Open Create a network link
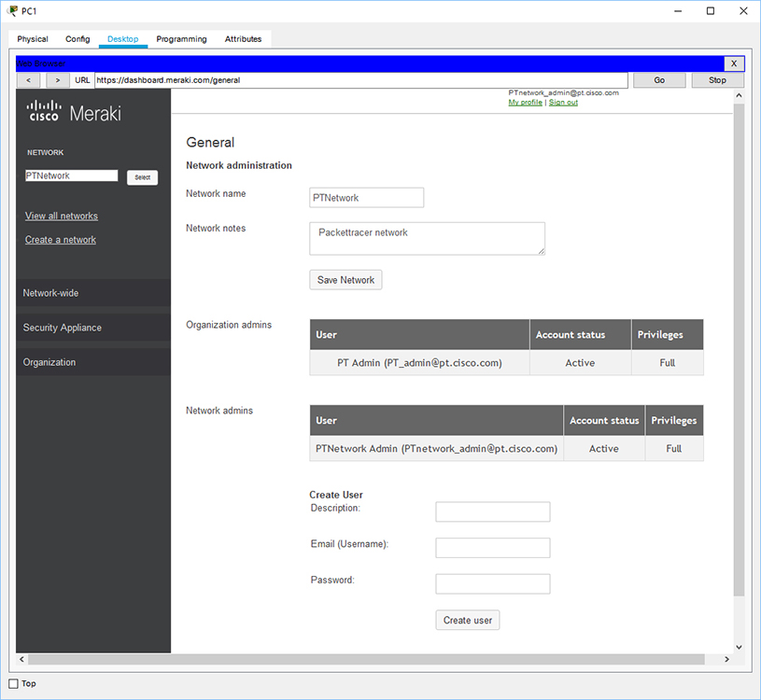 [x=60, y=240]
